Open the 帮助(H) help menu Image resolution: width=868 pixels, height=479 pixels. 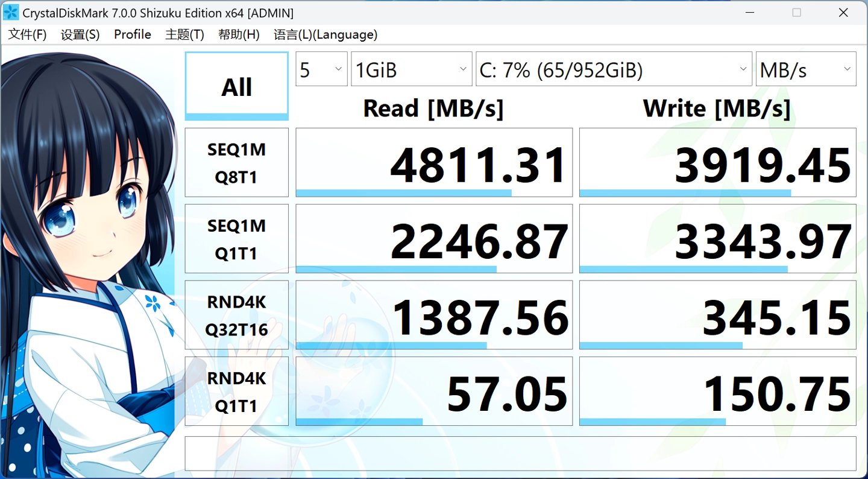pyautogui.click(x=239, y=34)
